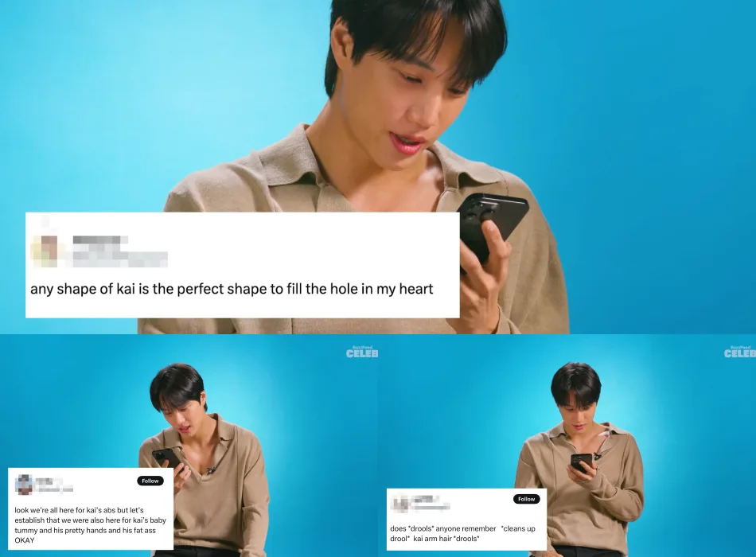Click the text 'look we're all here for kai's abs'

pyautogui.click(x=64, y=510)
